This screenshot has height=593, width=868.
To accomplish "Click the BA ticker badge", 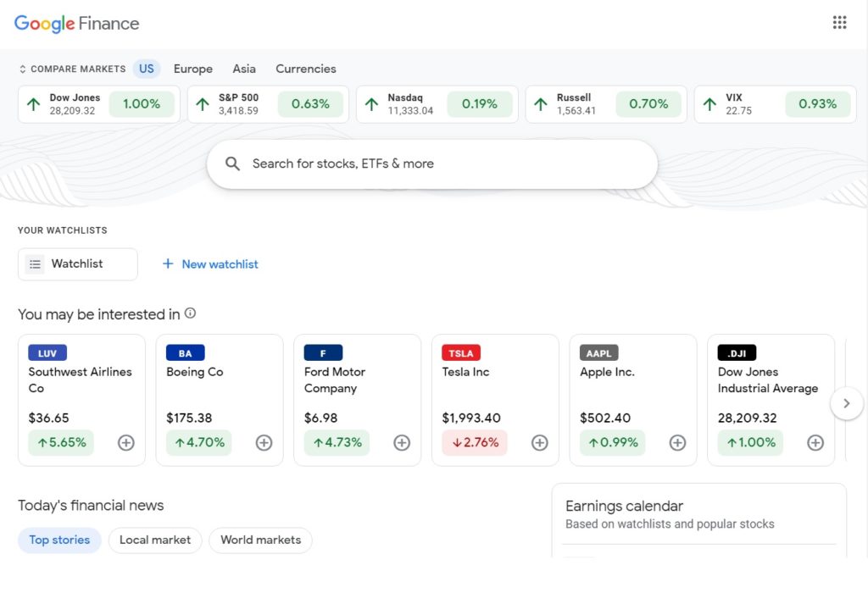I will point(186,353).
